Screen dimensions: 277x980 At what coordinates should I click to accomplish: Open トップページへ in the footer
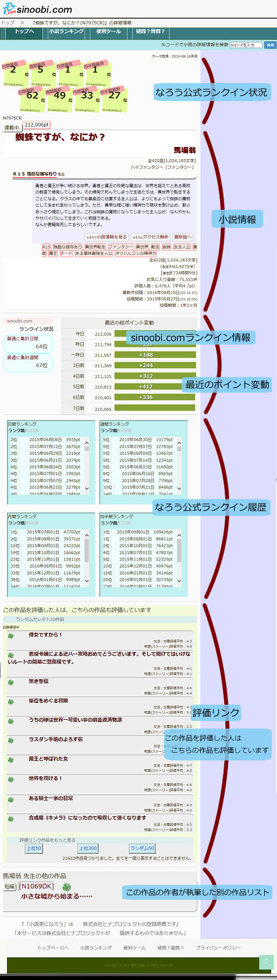[x=53, y=947]
